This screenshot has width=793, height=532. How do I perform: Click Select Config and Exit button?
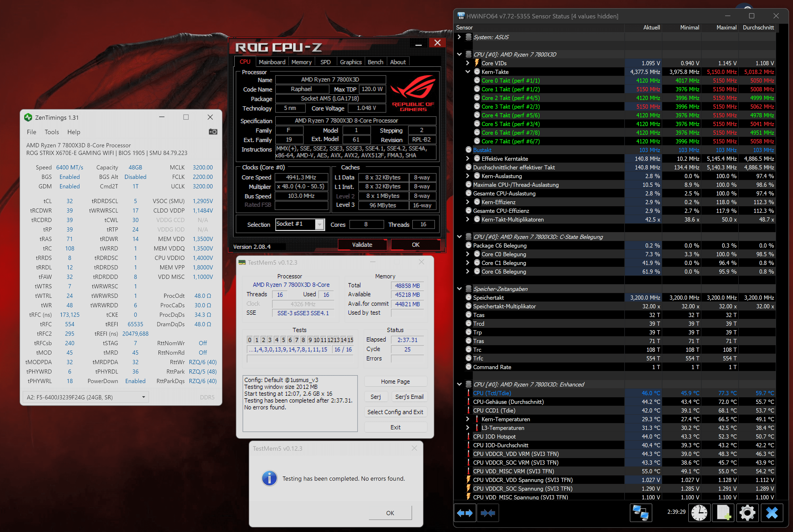pyautogui.click(x=395, y=412)
